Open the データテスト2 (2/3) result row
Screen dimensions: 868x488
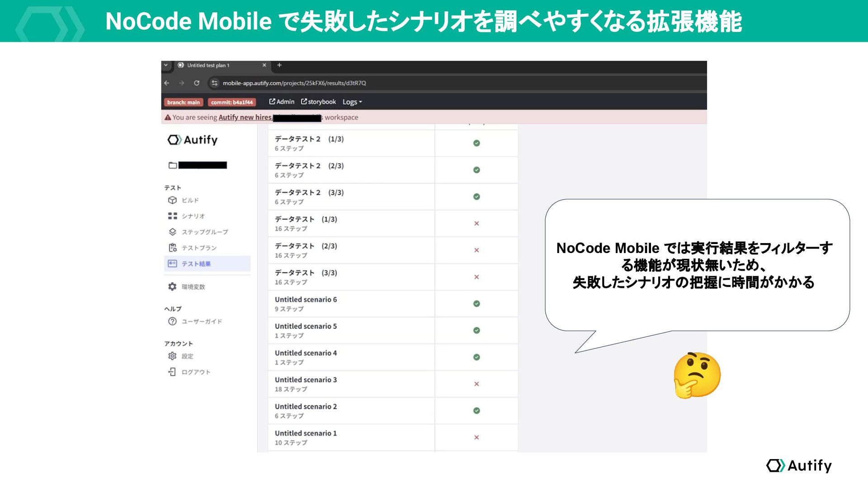click(393, 170)
